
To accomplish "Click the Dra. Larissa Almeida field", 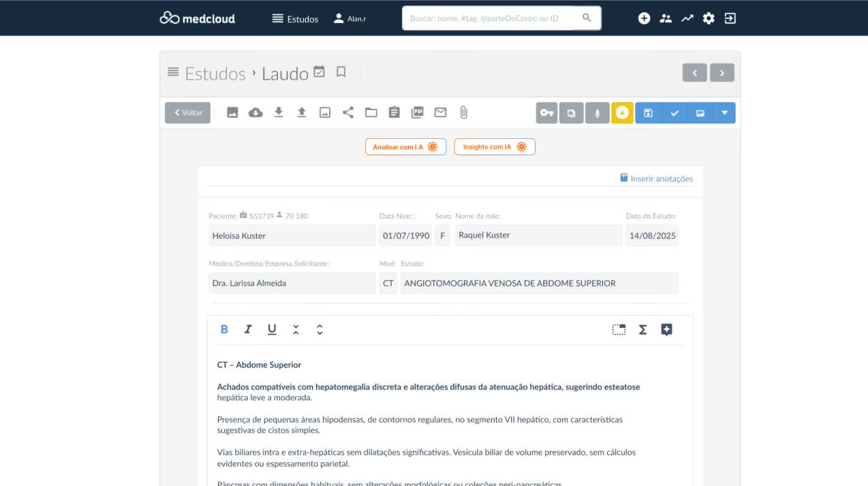I will (x=292, y=283).
